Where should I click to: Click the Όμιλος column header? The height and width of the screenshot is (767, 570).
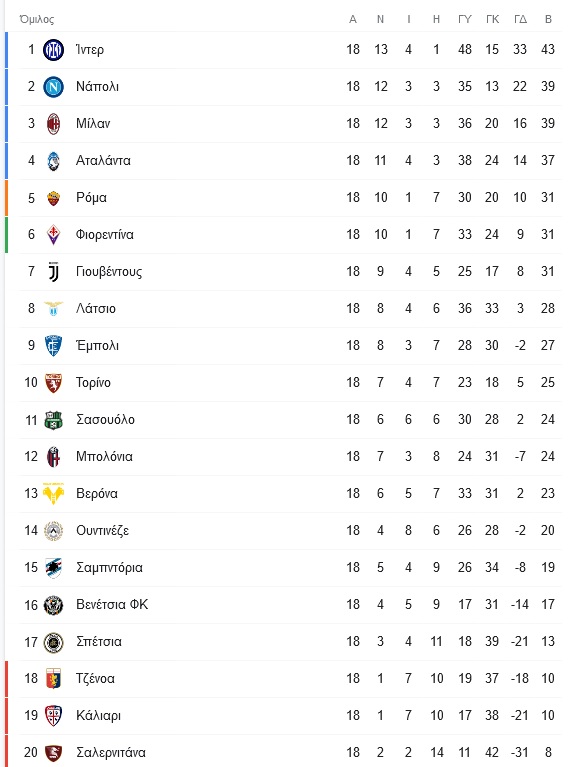coord(37,20)
